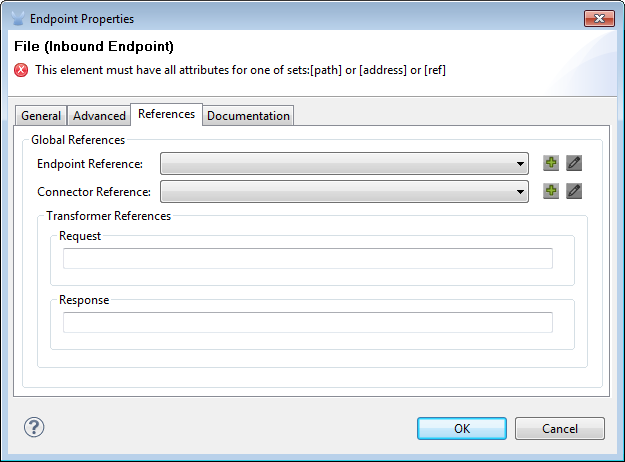625x462 pixels.
Task: Add a new connector reference
Action: pos(551,191)
